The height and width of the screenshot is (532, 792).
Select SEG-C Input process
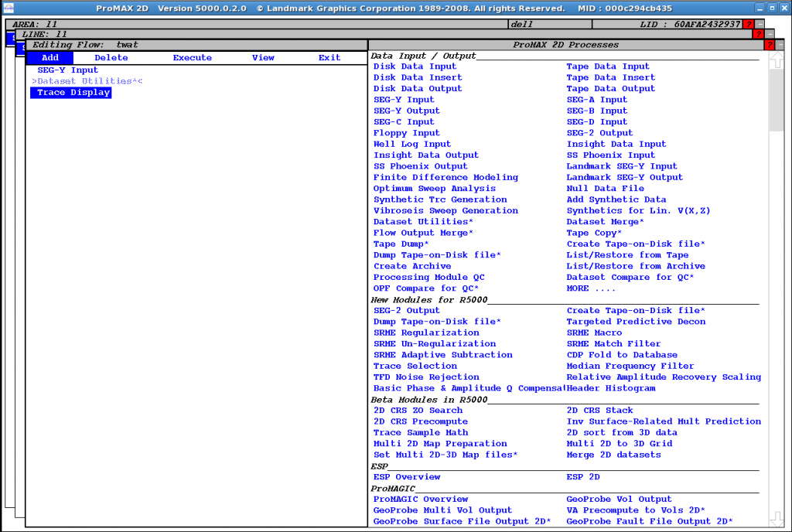point(404,121)
